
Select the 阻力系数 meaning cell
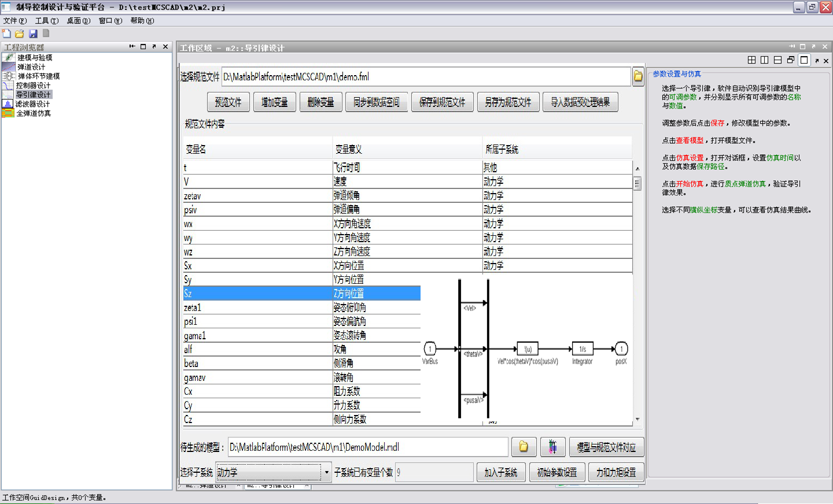377,391
